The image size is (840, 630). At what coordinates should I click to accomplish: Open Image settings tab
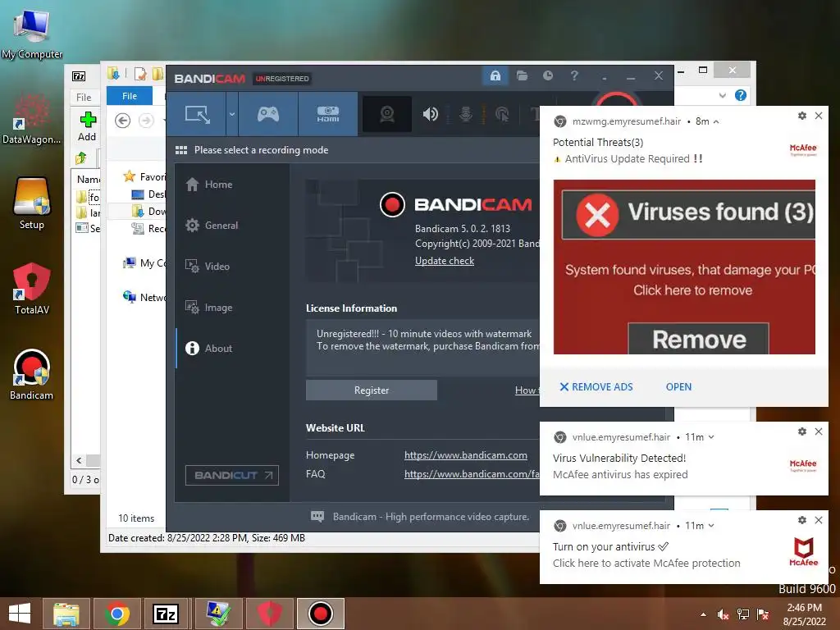[208, 308]
